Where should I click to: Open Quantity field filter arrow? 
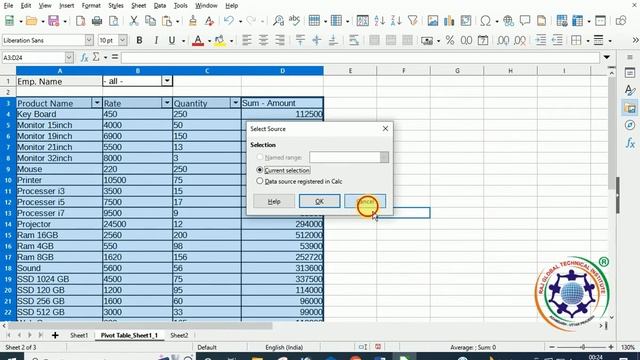(235, 103)
